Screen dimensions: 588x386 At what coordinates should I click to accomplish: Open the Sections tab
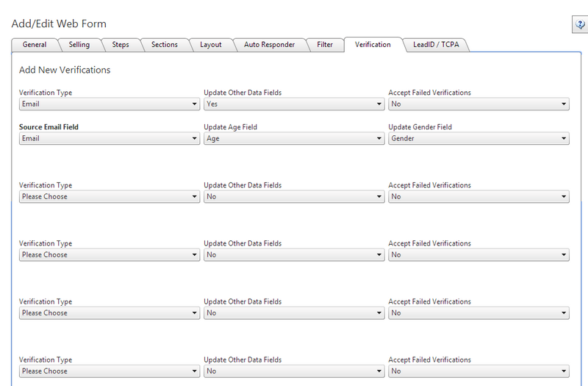click(x=164, y=45)
